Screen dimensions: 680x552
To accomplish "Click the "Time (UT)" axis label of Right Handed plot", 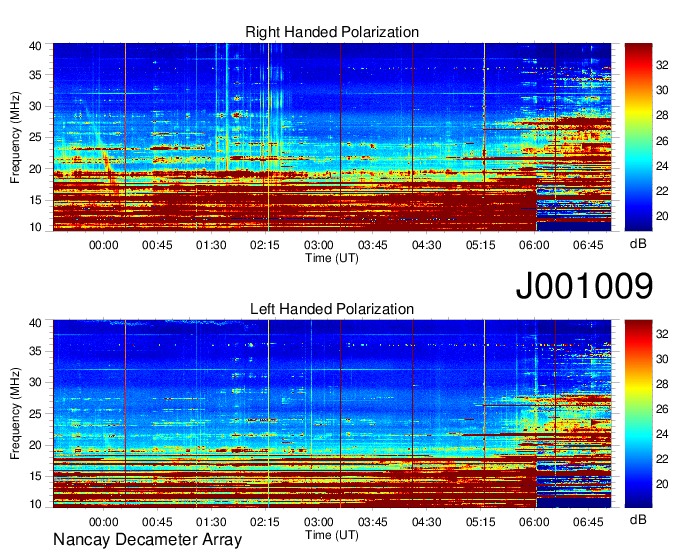I will [x=332, y=258].
